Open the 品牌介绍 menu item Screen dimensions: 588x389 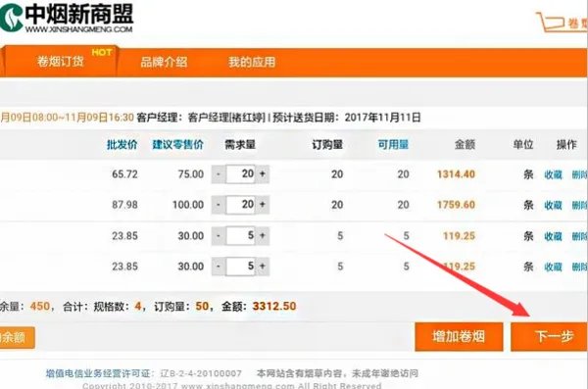point(164,62)
